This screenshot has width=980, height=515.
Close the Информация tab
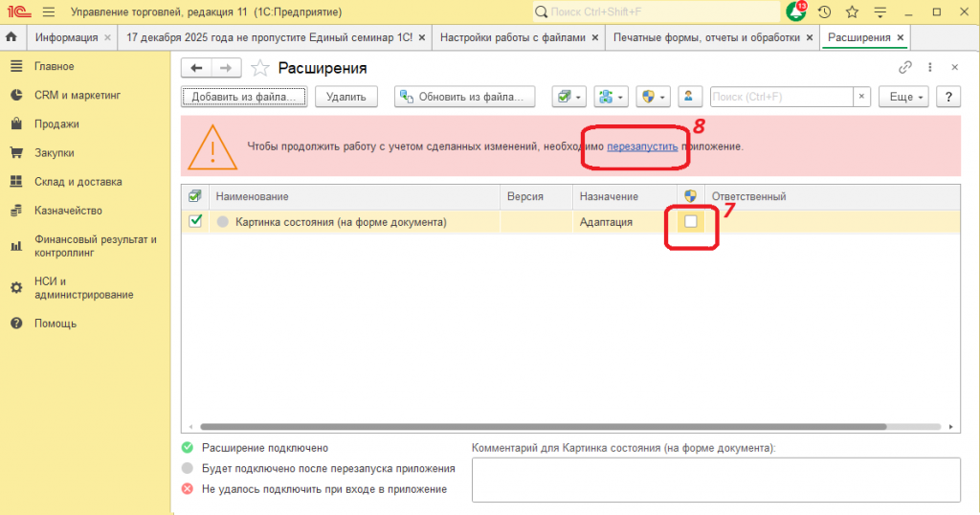tap(107, 37)
